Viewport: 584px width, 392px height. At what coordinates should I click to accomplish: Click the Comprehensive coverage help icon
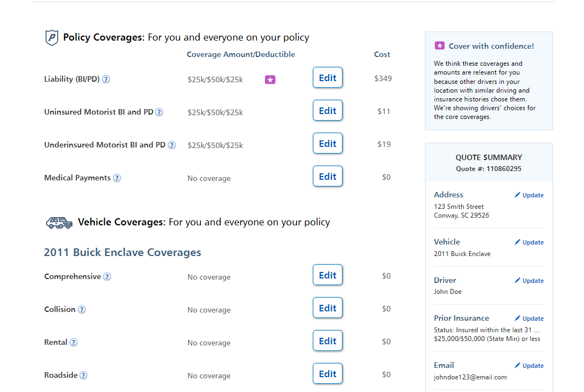[108, 276]
